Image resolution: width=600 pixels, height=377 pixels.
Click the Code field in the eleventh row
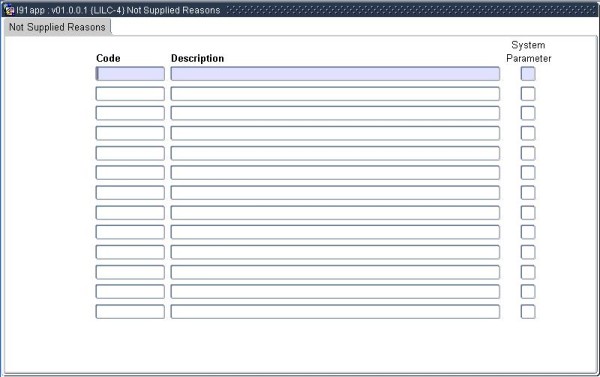(130, 272)
